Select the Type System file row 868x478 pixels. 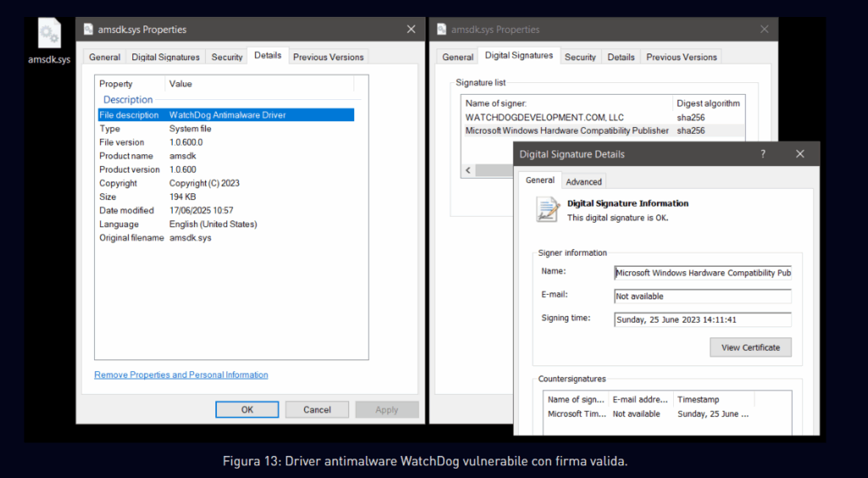[225, 128]
